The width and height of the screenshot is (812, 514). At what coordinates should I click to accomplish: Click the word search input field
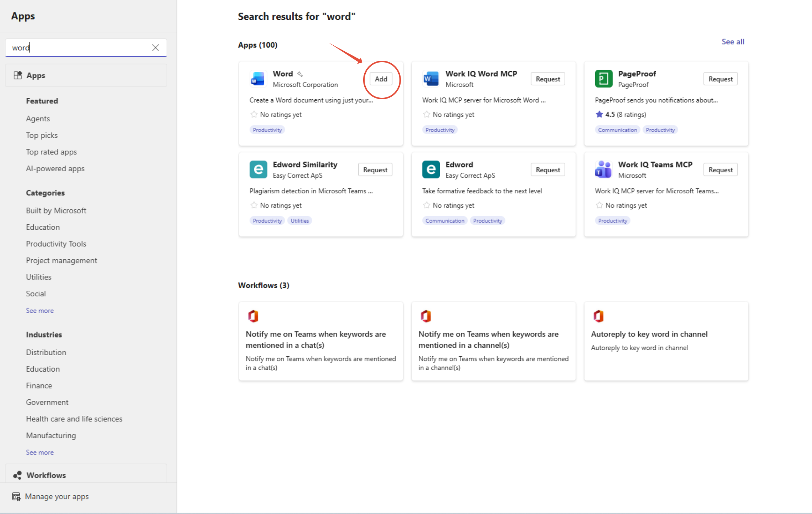(79, 48)
